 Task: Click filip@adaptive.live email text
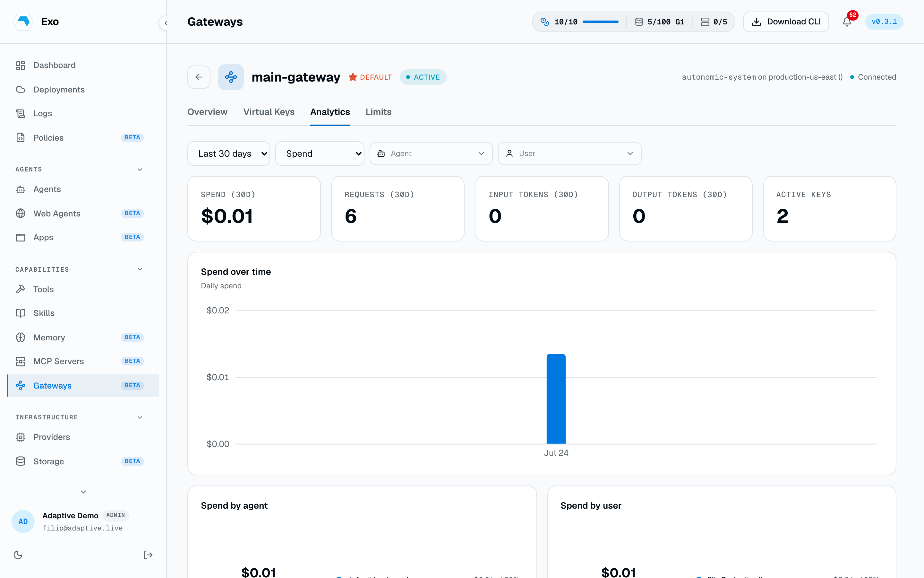[82, 528]
